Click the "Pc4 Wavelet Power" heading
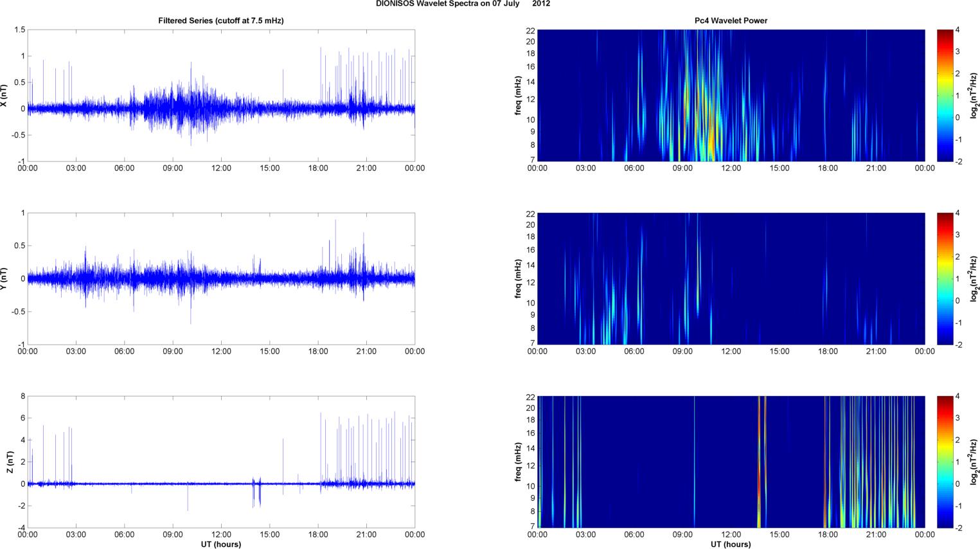Image resolution: width=980 pixels, height=549 pixels. tap(731, 21)
